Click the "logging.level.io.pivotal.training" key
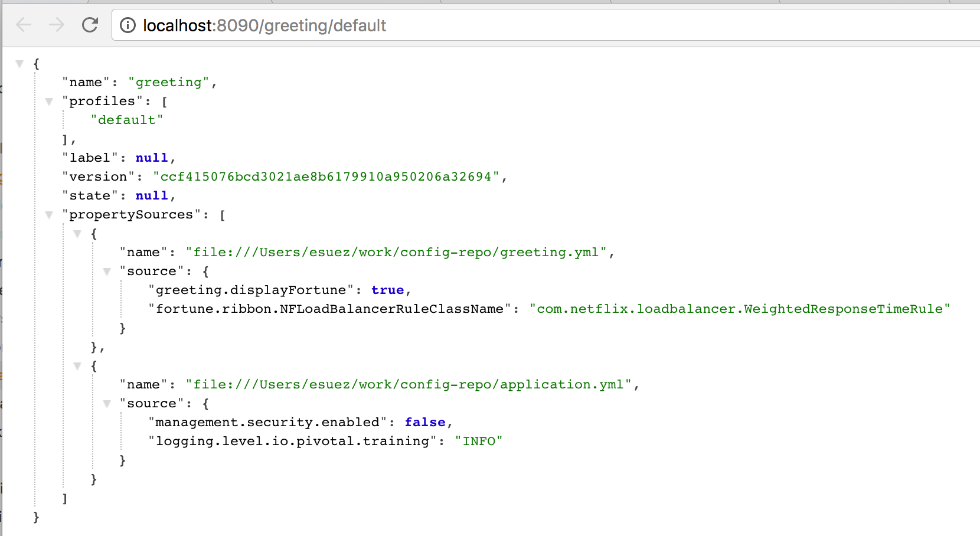 (x=293, y=441)
